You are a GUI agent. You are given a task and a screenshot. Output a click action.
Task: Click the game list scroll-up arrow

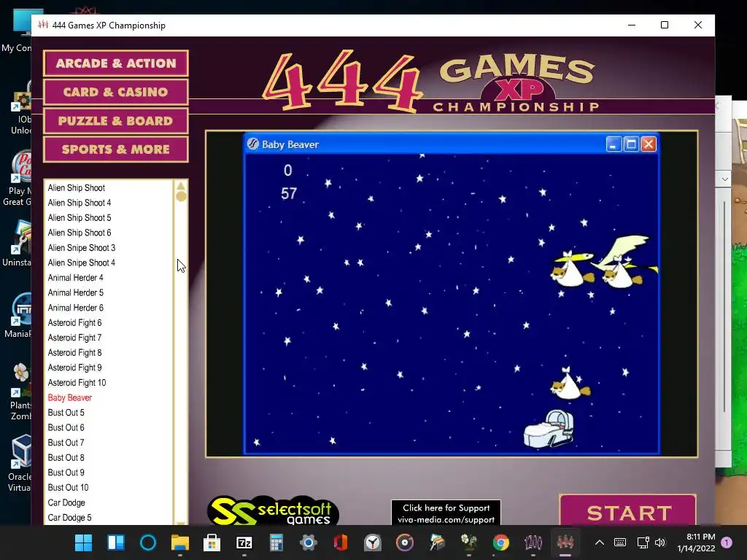point(181,186)
